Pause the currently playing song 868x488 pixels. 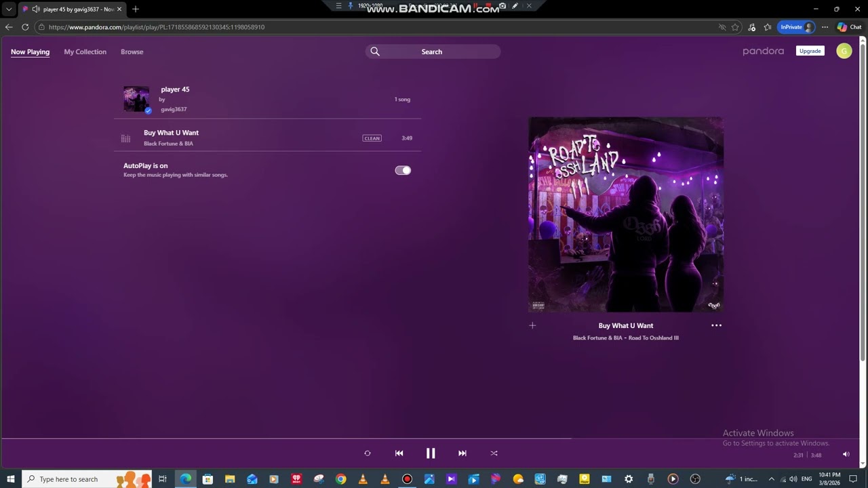click(431, 453)
